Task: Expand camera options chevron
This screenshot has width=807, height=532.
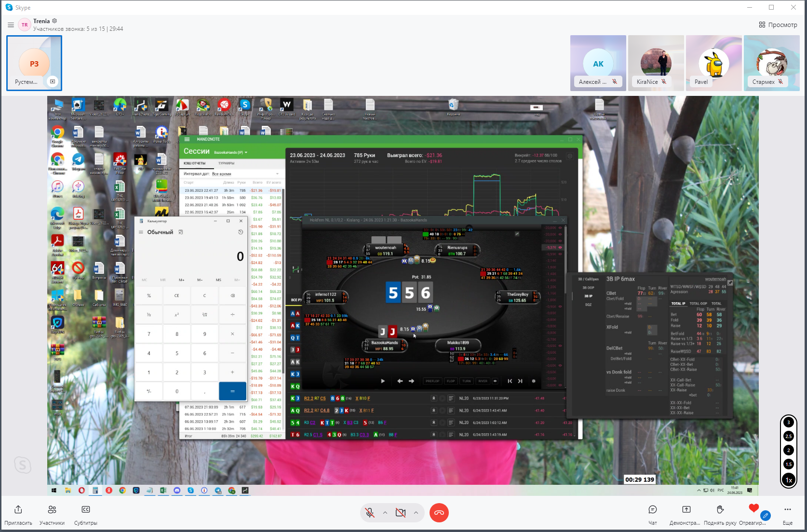Action: point(416,513)
